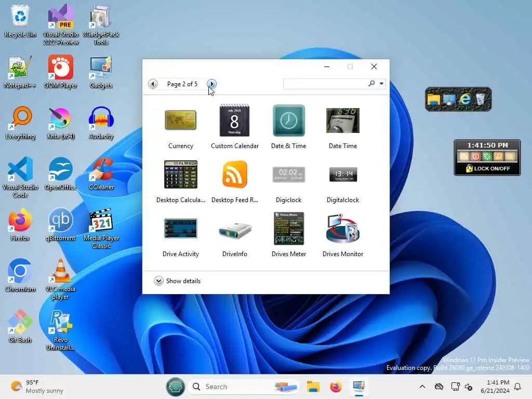Open the search options dropdown arrow
This screenshot has width=532, height=399.
382,84
